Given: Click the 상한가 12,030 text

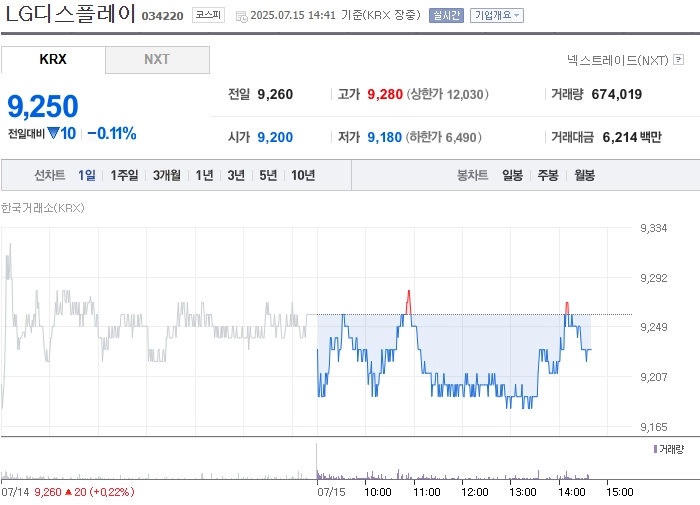Looking at the screenshot, I should click(447, 94).
